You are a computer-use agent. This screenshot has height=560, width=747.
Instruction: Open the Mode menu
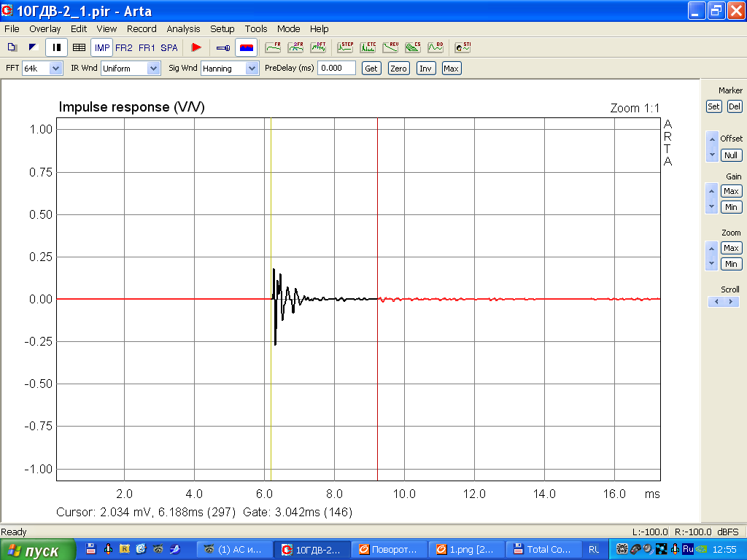pyautogui.click(x=289, y=29)
